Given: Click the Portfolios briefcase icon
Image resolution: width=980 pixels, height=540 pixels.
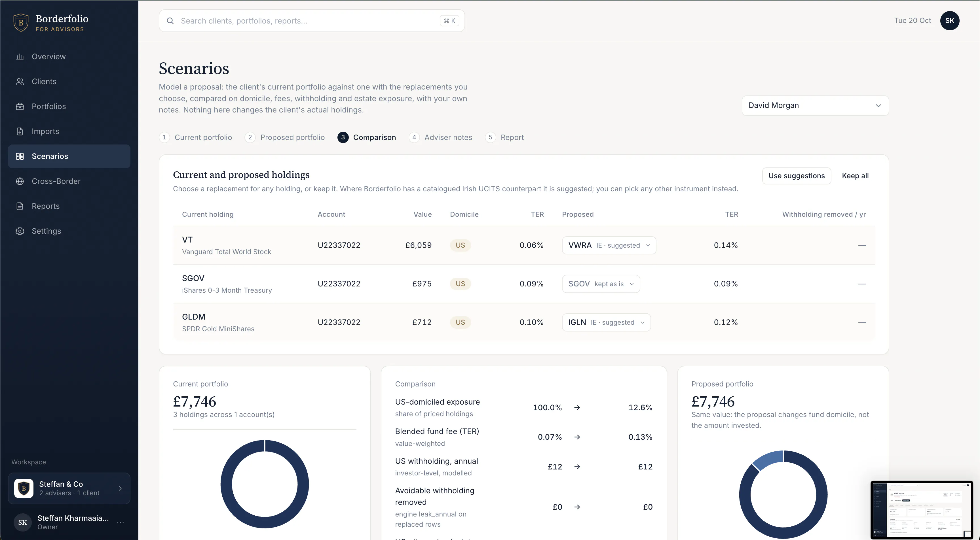Looking at the screenshot, I should pos(20,107).
